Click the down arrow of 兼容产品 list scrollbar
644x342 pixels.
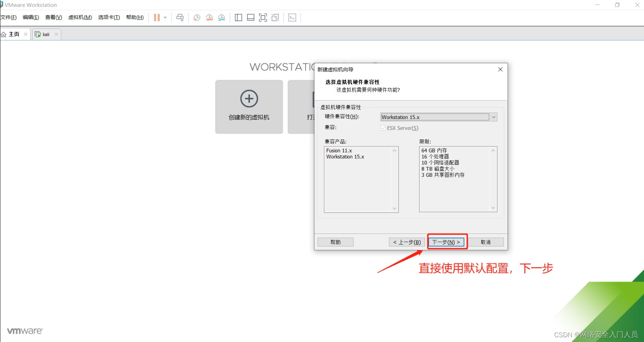(395, 208)
